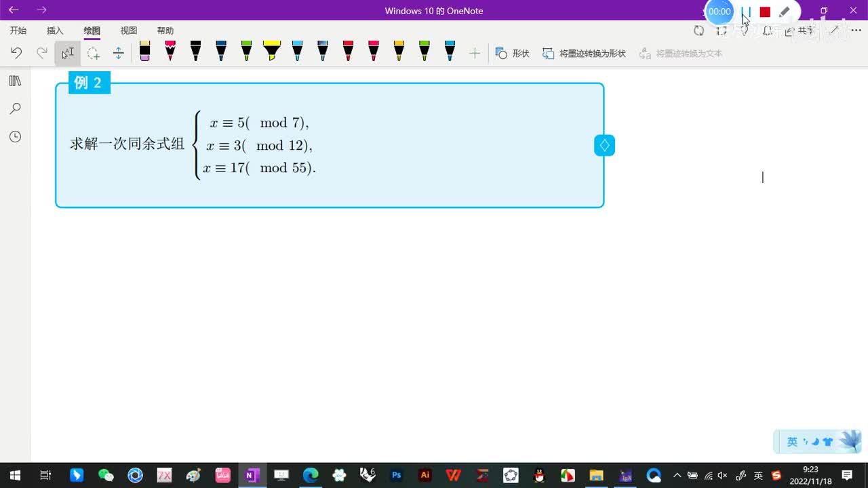
Task: Pick the pink pencil with the jagged tip
Action: [x=170, y=51]
